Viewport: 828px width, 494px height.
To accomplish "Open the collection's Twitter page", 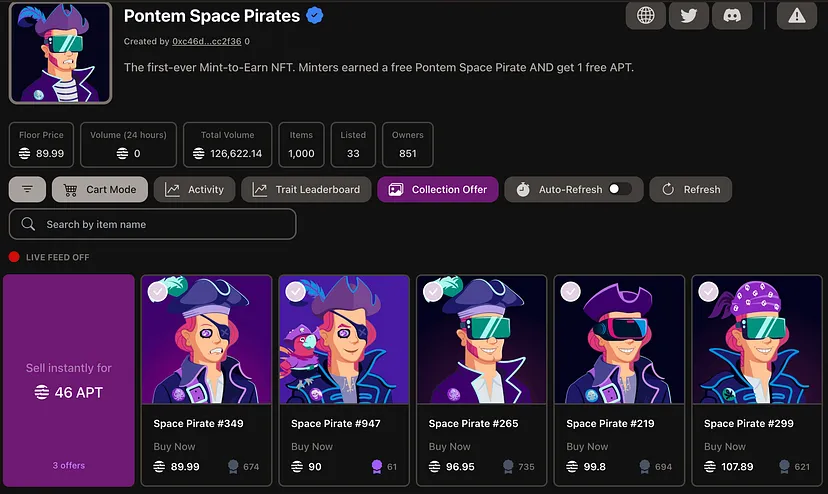I will pyautogui.click(x=689, y=16).
